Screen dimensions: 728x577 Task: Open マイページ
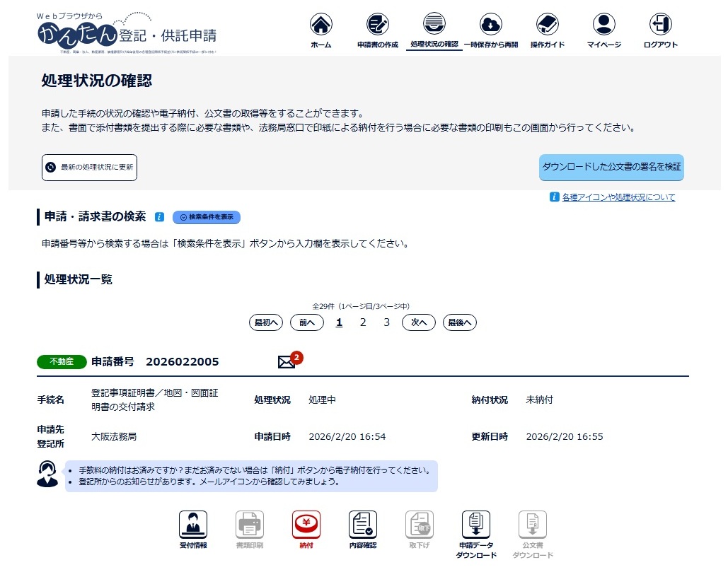click(603, 30)
